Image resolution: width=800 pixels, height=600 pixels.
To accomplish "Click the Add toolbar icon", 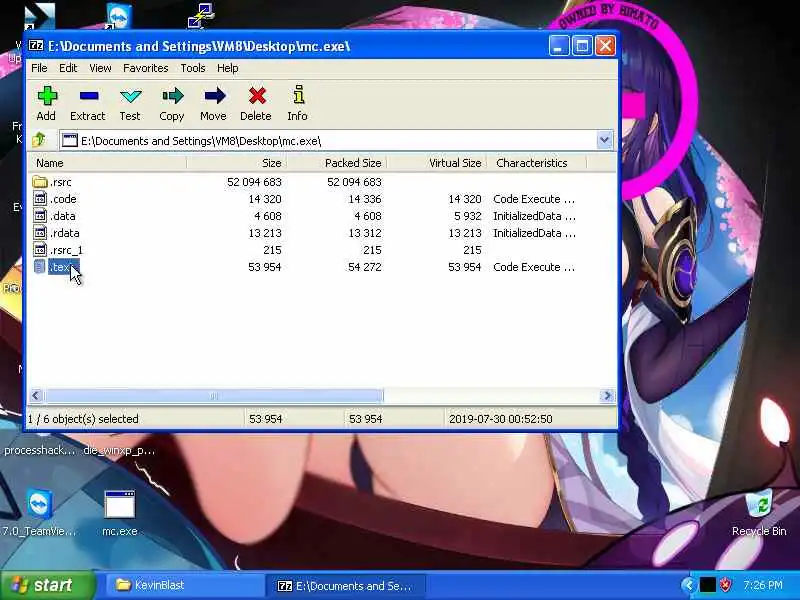I will [x=46, y=96].
